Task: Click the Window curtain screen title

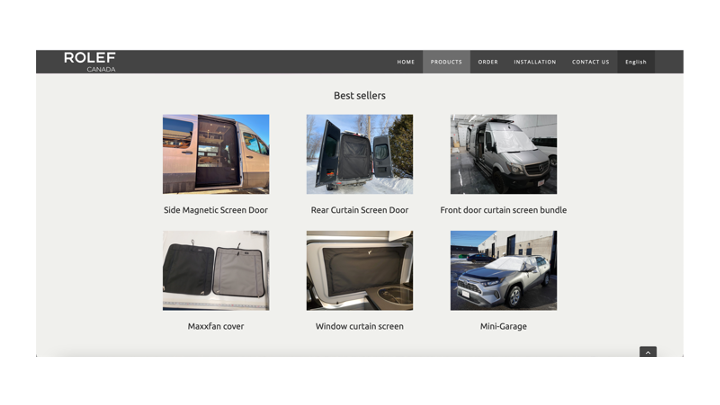Action: [x=360, y=326]
